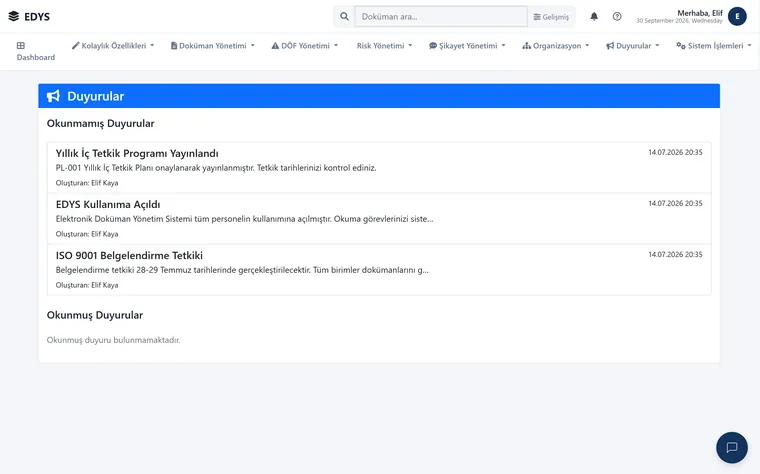Click the PL-001 Yıllık İç Tetkik Planı description
The height and width of the screenshot is (474, 760).
pyautogui.click(x=216, y=168)
